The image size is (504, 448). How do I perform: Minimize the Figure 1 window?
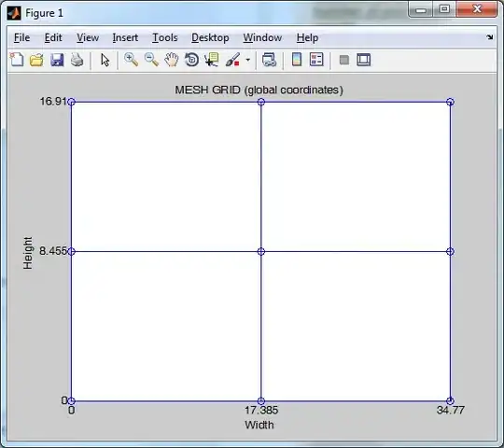(421, 9)
